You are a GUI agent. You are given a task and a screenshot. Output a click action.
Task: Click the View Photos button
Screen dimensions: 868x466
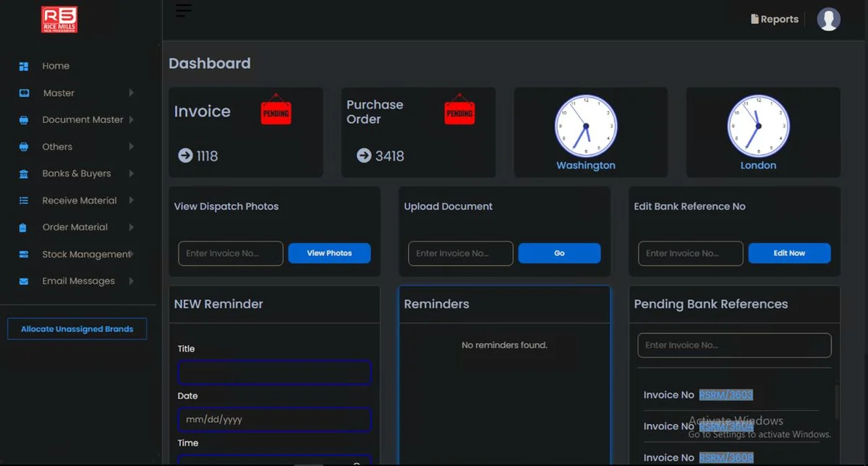[x=329, y=253]
